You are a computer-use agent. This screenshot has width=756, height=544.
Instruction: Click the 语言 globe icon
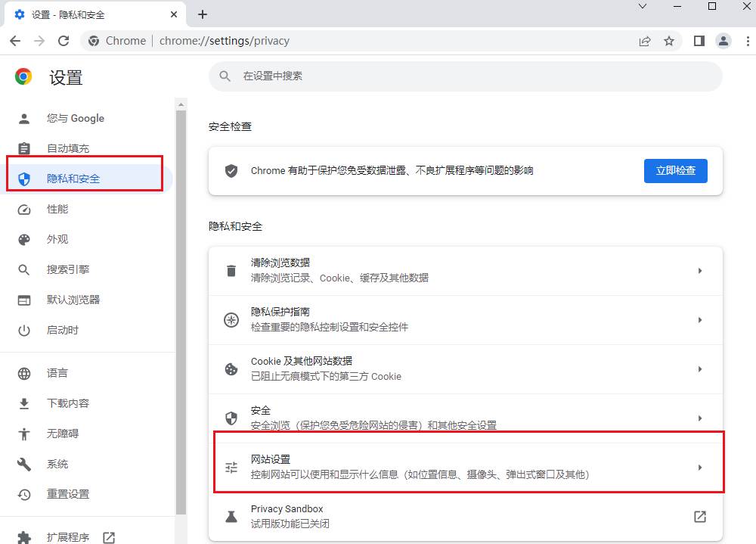(x=24, y=374)
